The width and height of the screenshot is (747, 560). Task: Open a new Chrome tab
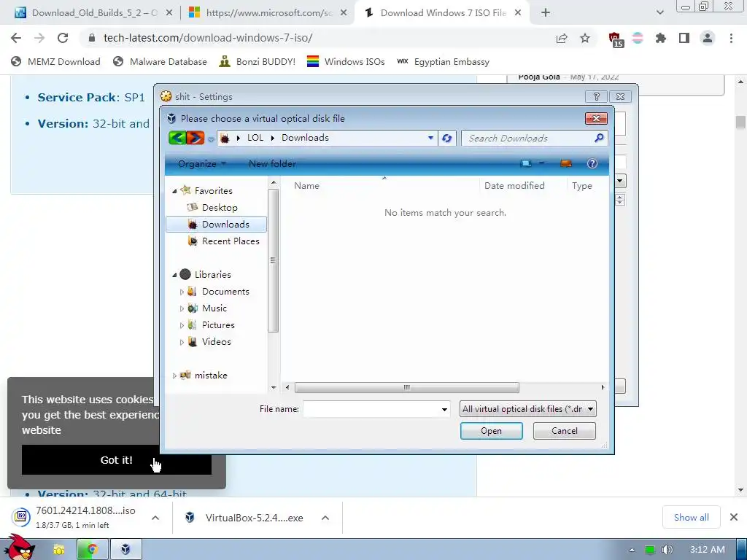click(x=546, y=13)
